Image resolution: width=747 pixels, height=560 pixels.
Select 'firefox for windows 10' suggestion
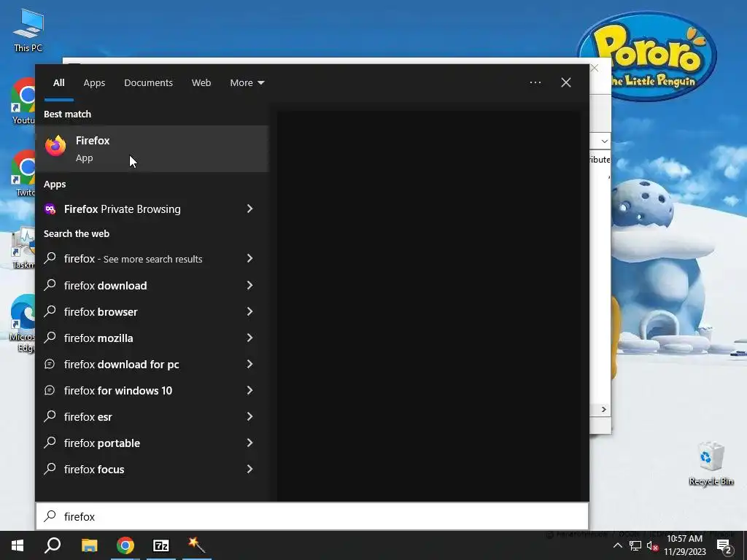pos(139,390)
